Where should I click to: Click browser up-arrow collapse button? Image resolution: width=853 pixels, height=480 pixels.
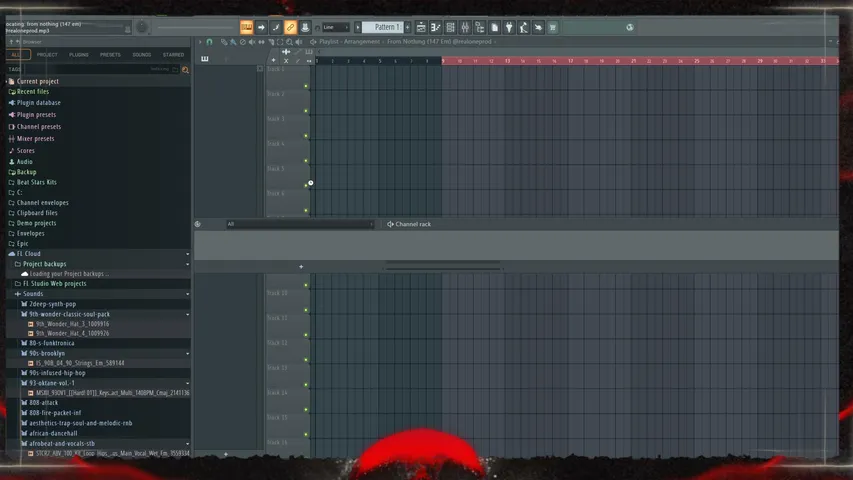coord(10,42)
